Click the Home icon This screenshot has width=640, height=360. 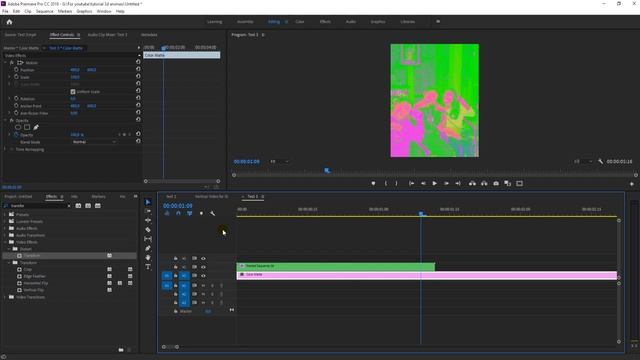point(9,22)
